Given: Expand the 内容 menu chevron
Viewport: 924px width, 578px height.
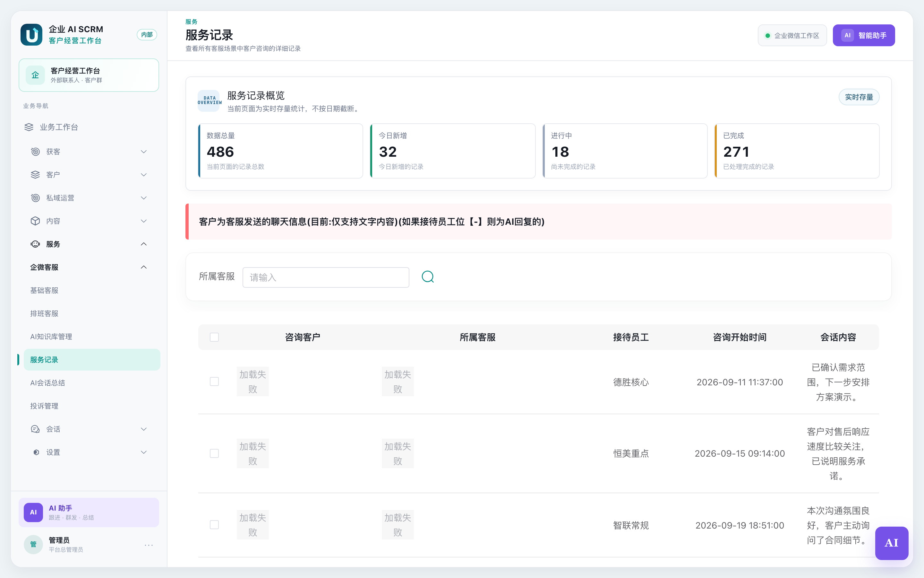Looking at the screenshot, I should [x=143, y=221].
